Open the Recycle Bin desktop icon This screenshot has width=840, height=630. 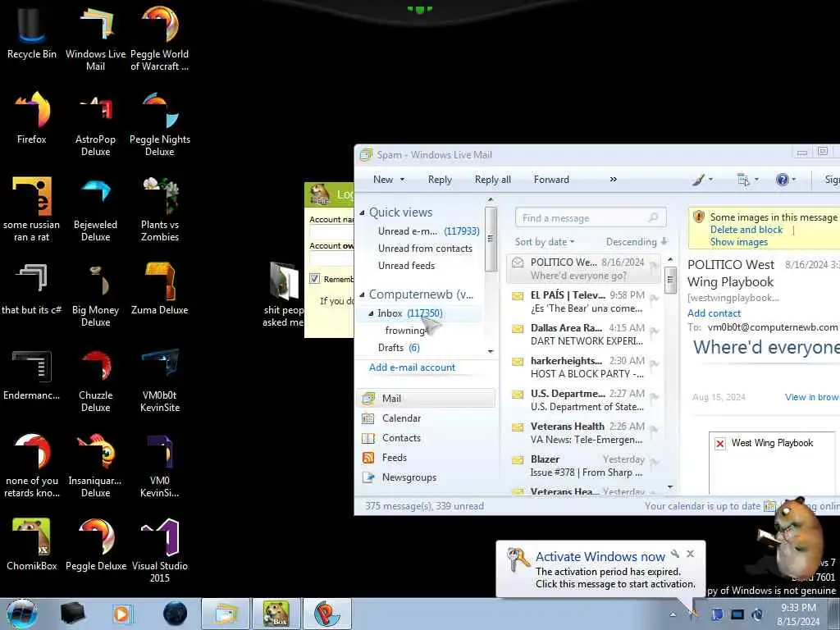(x=32, y=33)
